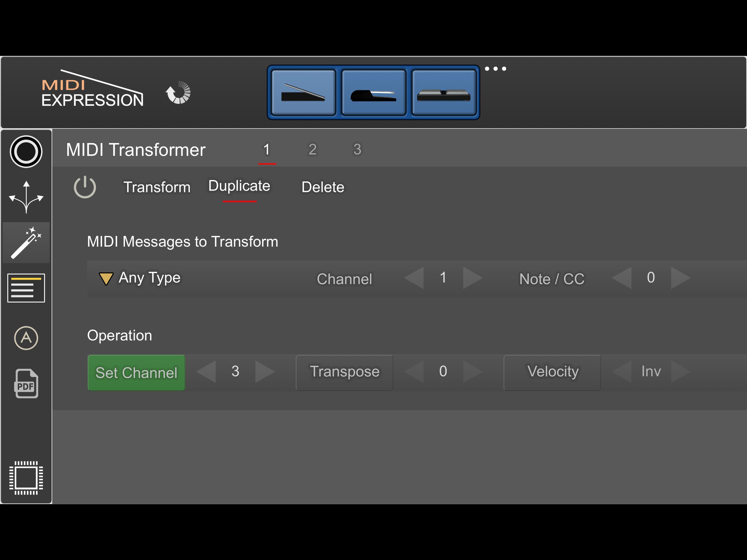The height and width of the screenshot is (560, 747).
Task: Click the circular record icon in sidebar
Action: tap(26, 152)
